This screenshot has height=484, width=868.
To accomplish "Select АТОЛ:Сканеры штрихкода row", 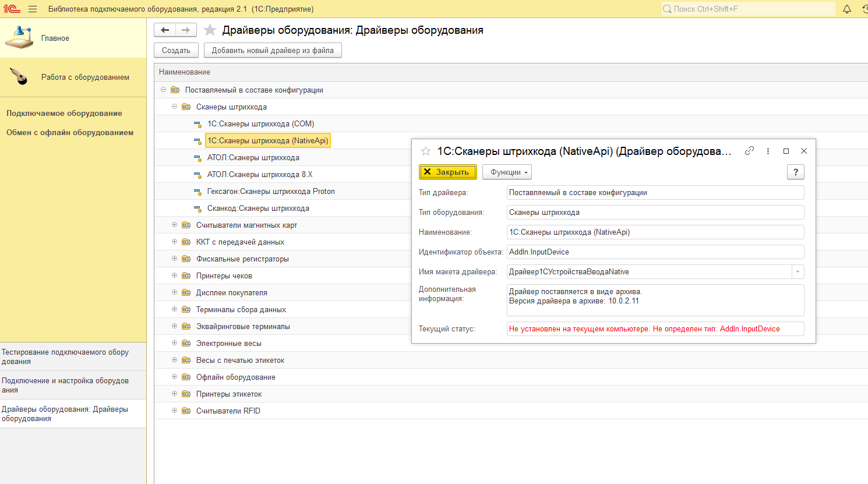I will (253, 157).
